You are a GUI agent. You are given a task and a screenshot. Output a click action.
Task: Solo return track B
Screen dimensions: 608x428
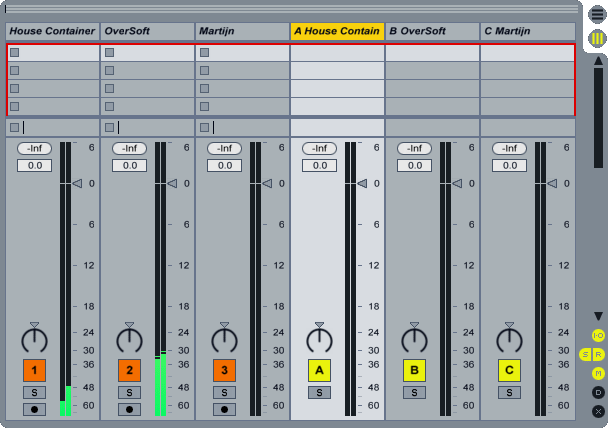[414, 392]
